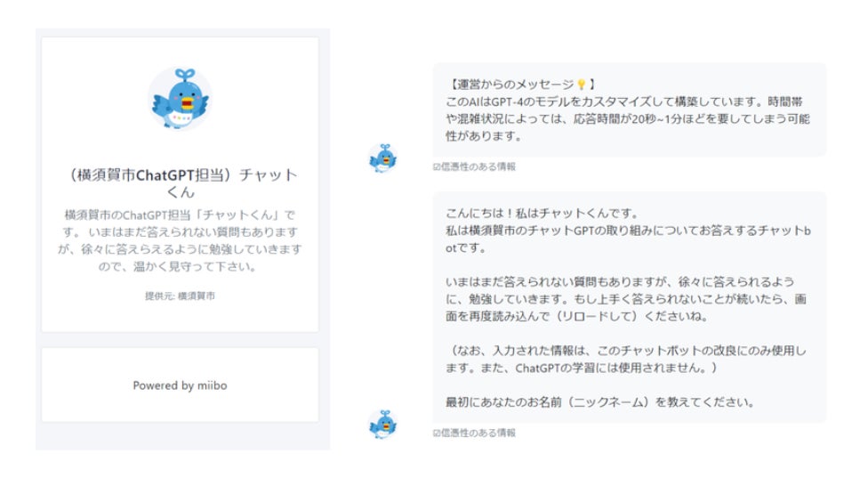Click bird avatar beside the 運営からのメッセージ message
The image size is (868, 478).
383,158
